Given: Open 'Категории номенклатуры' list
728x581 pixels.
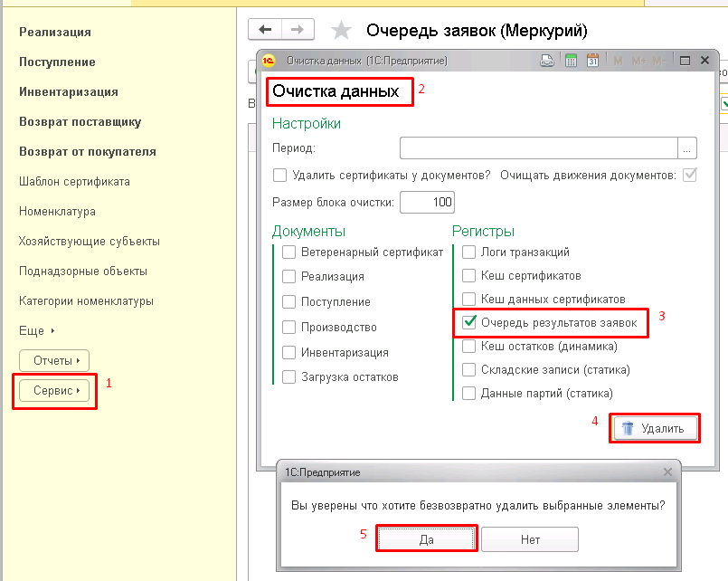Looking at the screenshot, I should tap(86, 301).
